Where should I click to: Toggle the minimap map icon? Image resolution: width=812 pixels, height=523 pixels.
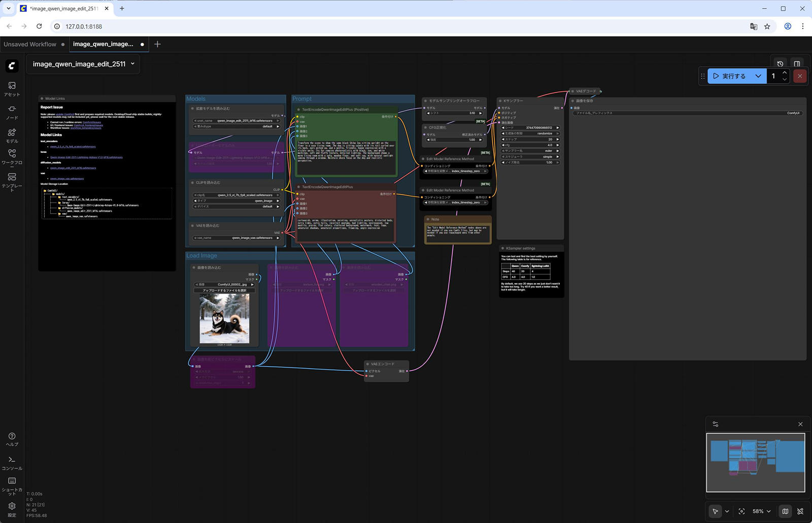click(785, 511)
